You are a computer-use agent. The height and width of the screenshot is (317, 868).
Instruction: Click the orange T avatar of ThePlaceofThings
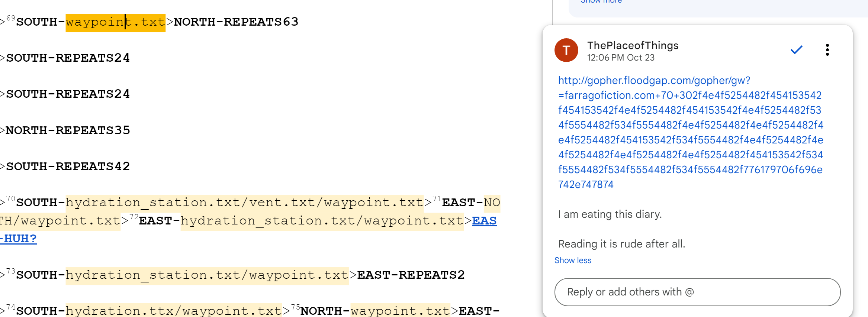pos(566,50)
